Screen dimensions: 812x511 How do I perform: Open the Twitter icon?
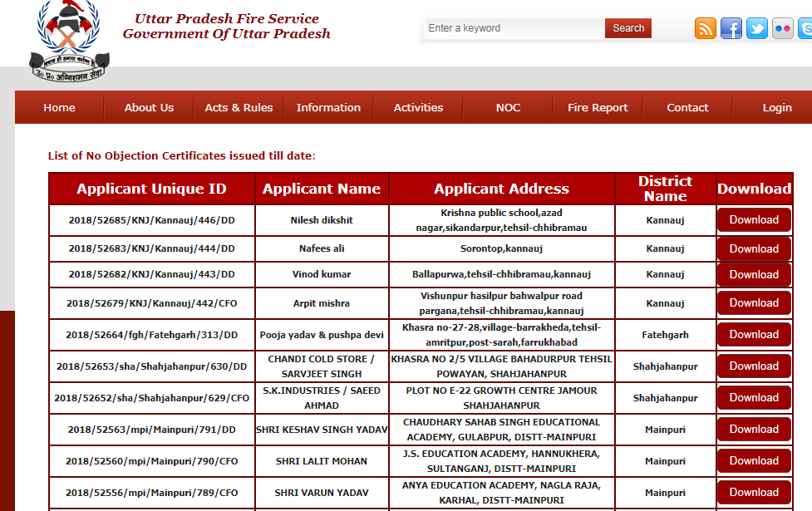point(756,28)
